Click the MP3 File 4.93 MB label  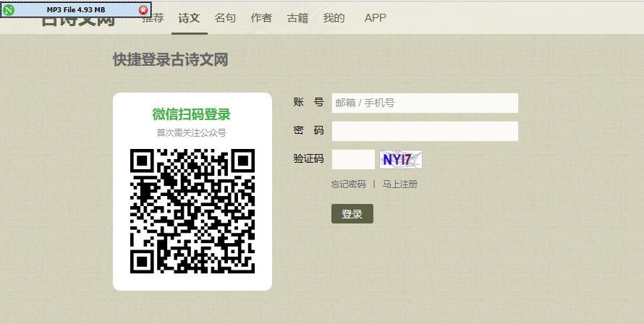76,10
